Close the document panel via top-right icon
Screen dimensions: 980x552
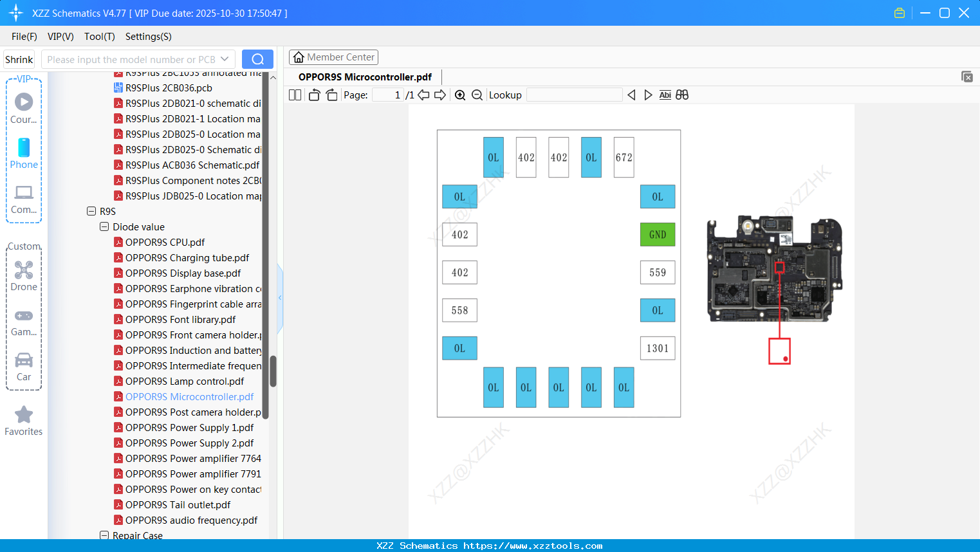click(x=966, y=77)
